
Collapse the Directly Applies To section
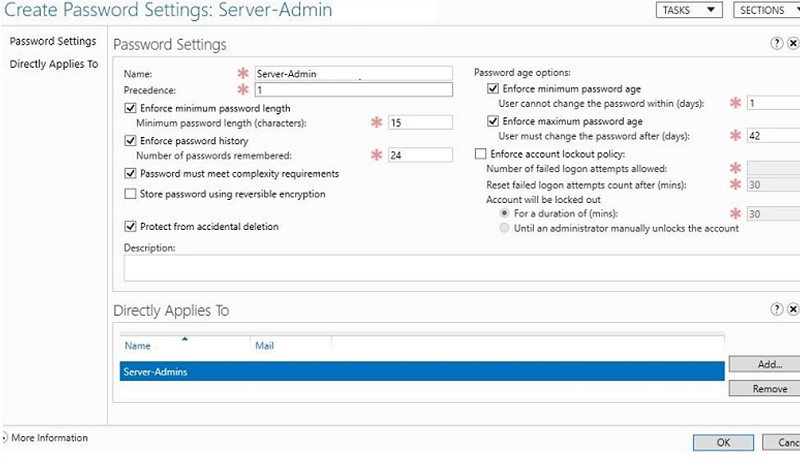792,310
